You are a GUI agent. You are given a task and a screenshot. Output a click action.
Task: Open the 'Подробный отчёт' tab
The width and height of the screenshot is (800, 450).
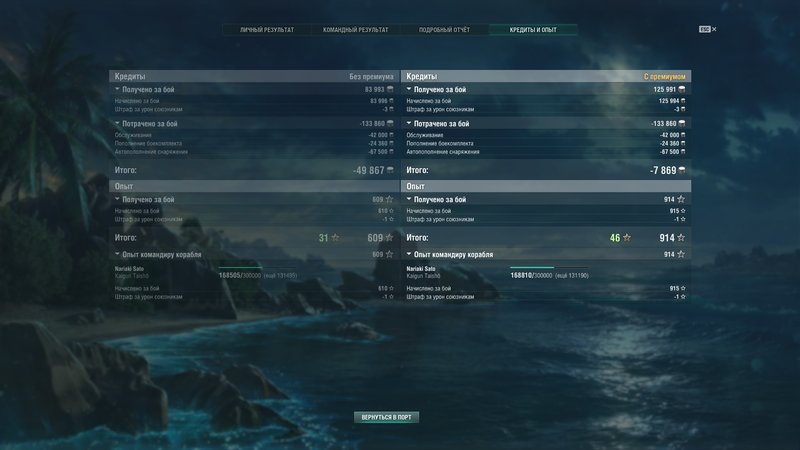444,30
